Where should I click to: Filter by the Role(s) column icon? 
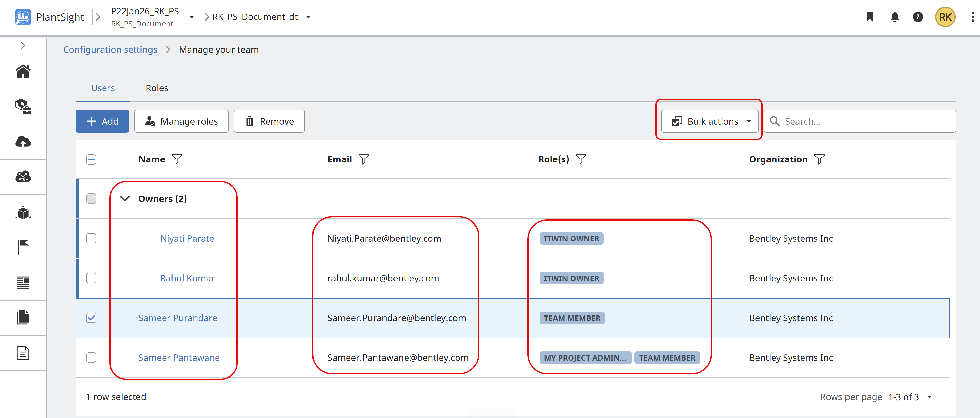click(x=581, y=159)
